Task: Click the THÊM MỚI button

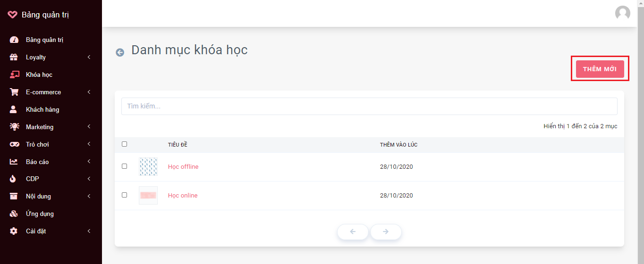Action: click(x=600, y=69)
